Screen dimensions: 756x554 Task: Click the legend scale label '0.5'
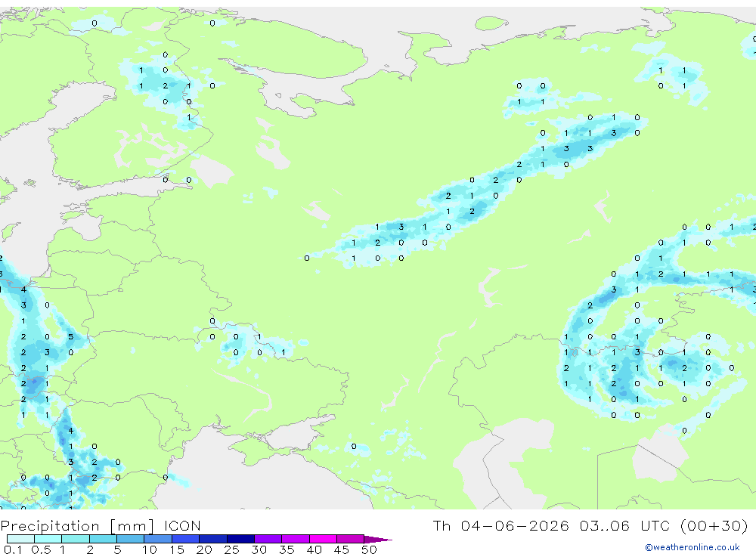point(41,549)
